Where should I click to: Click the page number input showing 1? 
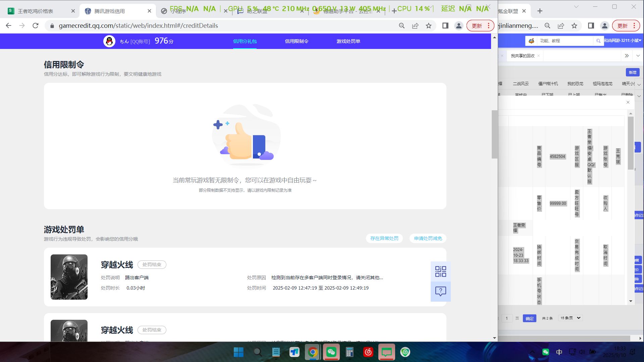coord(507,318)
